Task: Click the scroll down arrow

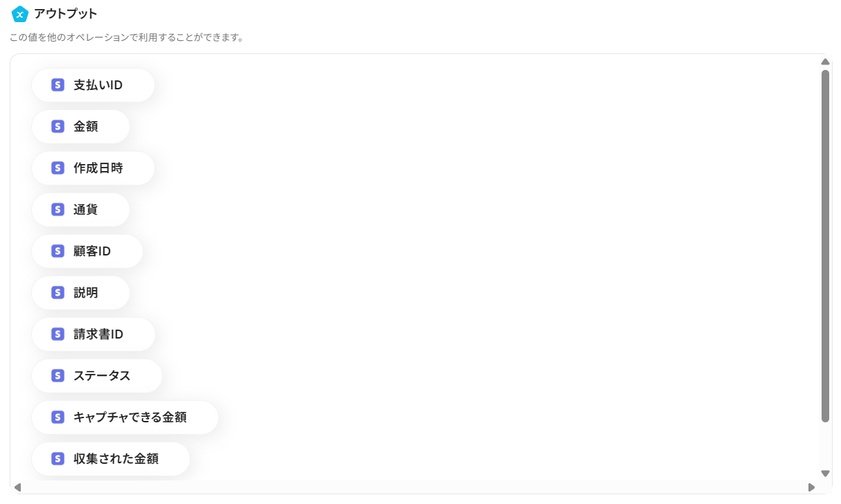Action: [825, 474]
